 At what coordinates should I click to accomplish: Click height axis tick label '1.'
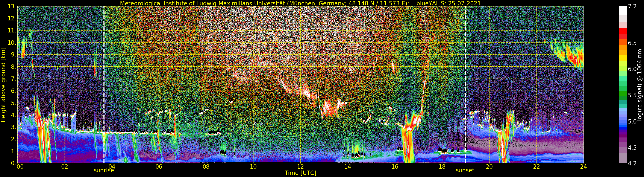[x=13, y=151]
